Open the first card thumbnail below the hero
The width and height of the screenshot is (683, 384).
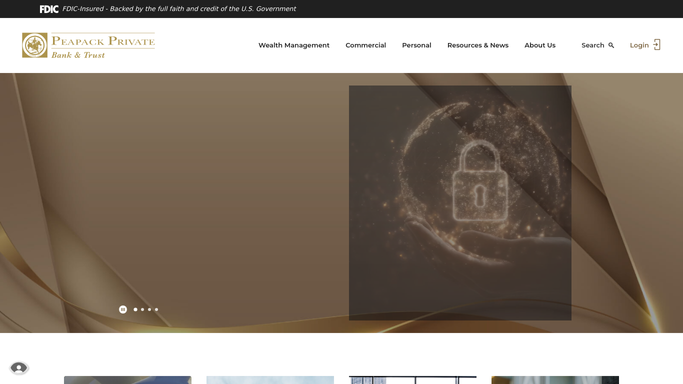(128, 380)
